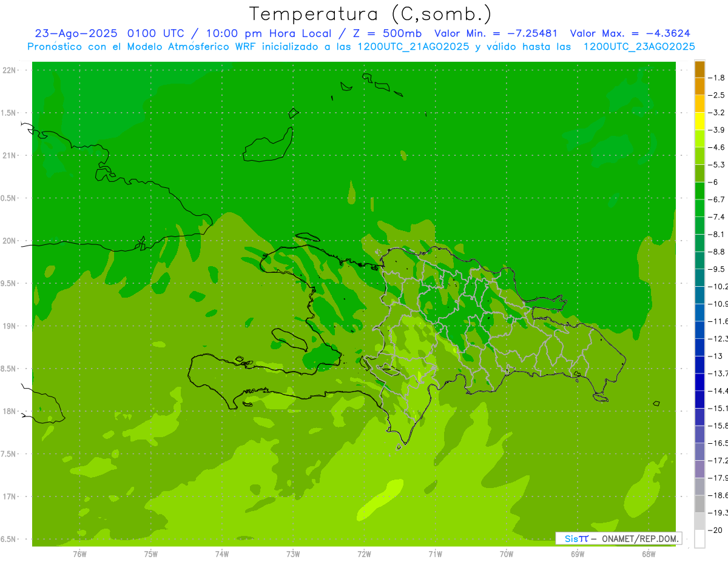Click the -4.6 legend value
728x562 pixels.
pos(716,147)
